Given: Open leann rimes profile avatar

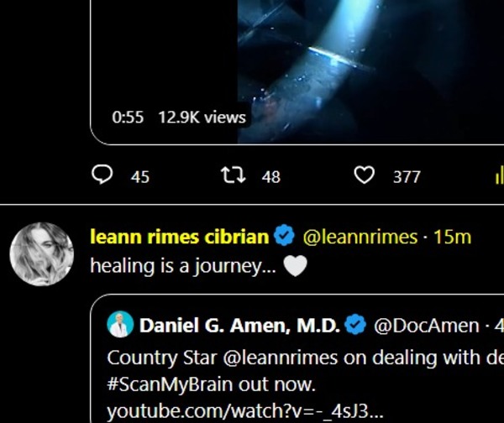Looking at the screenshot, I should point(41,254).
